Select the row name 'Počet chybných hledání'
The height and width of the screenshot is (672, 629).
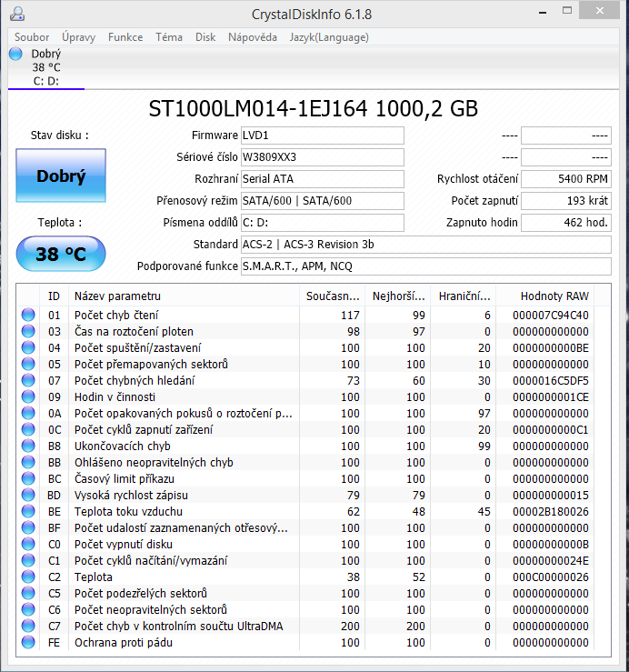pyautogui.click(x=135, y=381)
